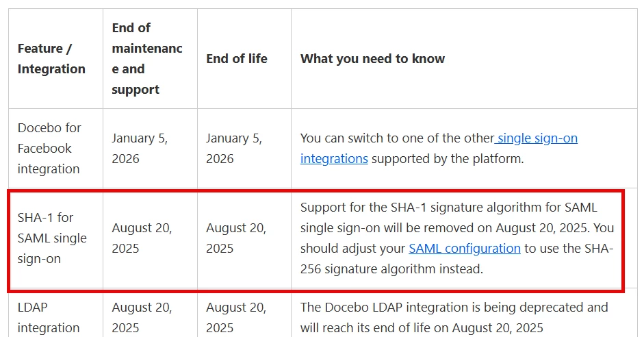644x337 pixels.
Task: Click SHA-1 row's end of life date
Action: coord(236,238)
